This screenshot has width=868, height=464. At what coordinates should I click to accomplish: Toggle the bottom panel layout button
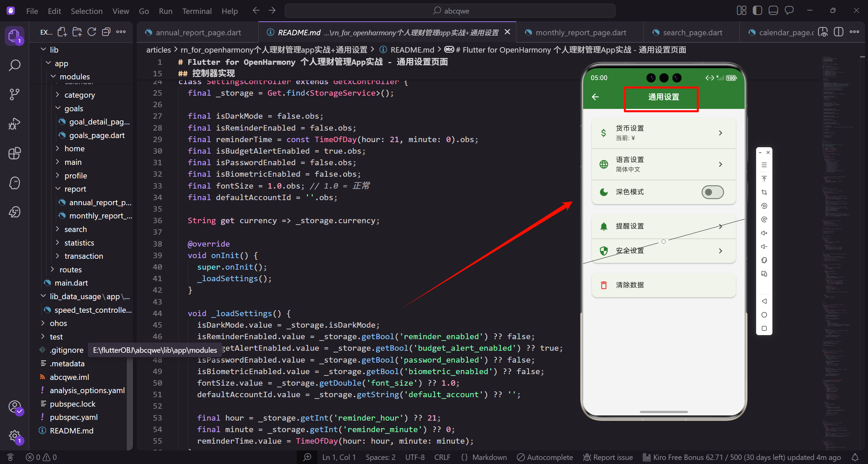click(773, 11)
